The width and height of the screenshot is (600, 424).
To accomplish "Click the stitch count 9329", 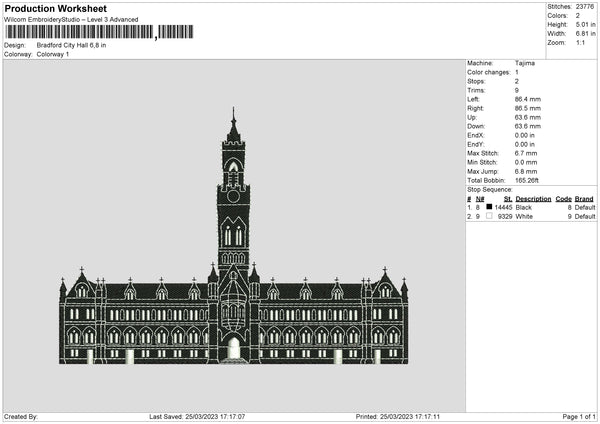I will tap(505, 217).
